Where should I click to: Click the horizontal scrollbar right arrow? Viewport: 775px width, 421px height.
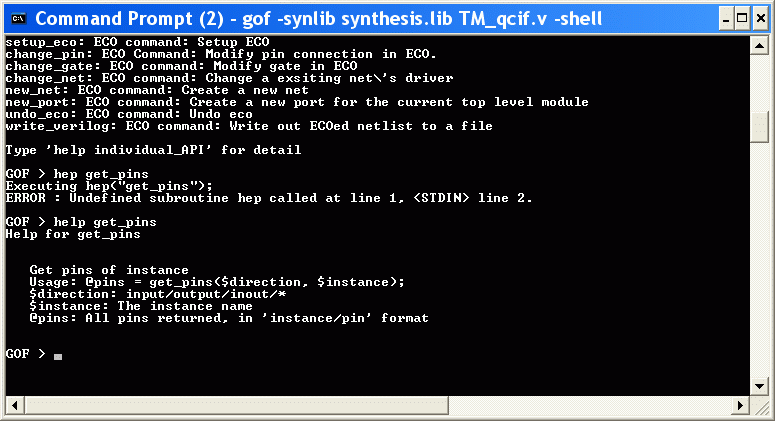click(x=740, y=406)
